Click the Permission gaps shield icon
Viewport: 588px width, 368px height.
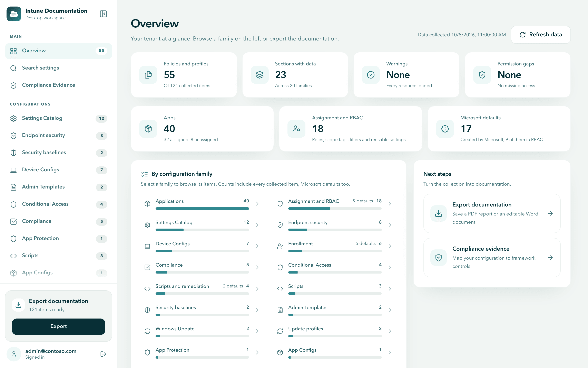482,75
